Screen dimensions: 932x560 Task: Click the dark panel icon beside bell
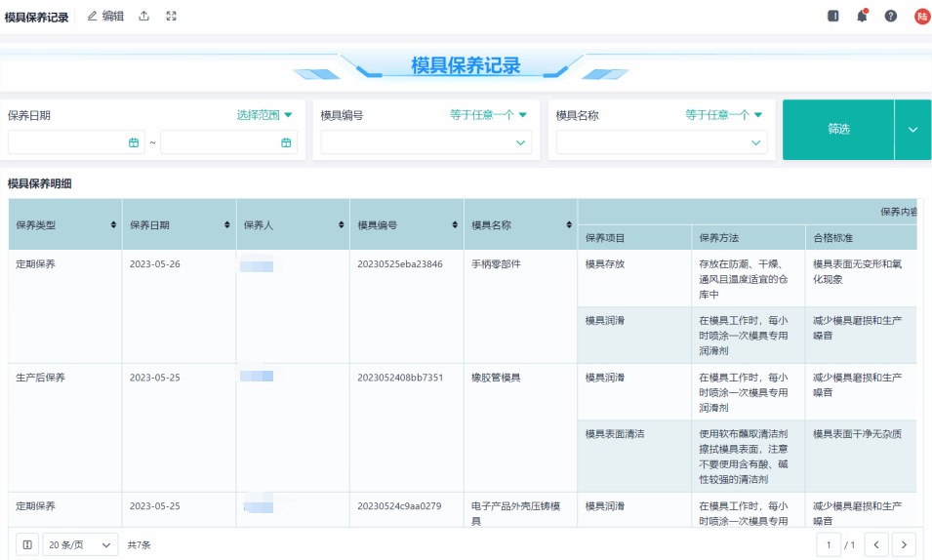coord(832,16)
